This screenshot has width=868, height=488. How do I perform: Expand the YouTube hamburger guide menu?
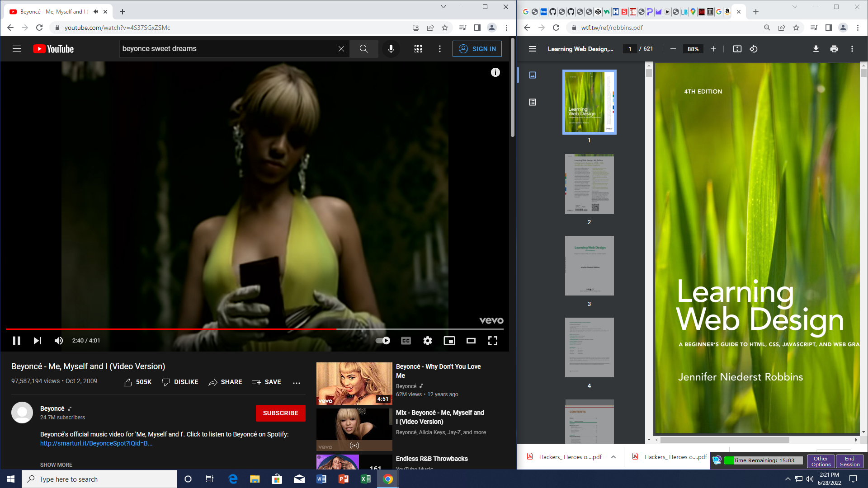(17, 49)
